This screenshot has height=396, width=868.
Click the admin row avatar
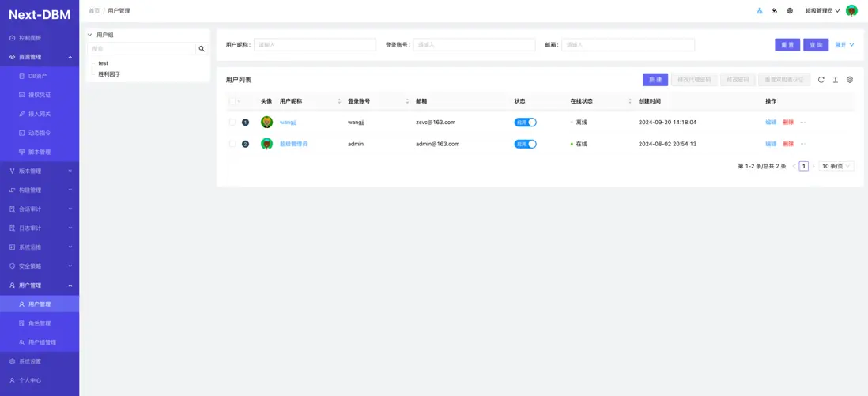coord(267,144)
